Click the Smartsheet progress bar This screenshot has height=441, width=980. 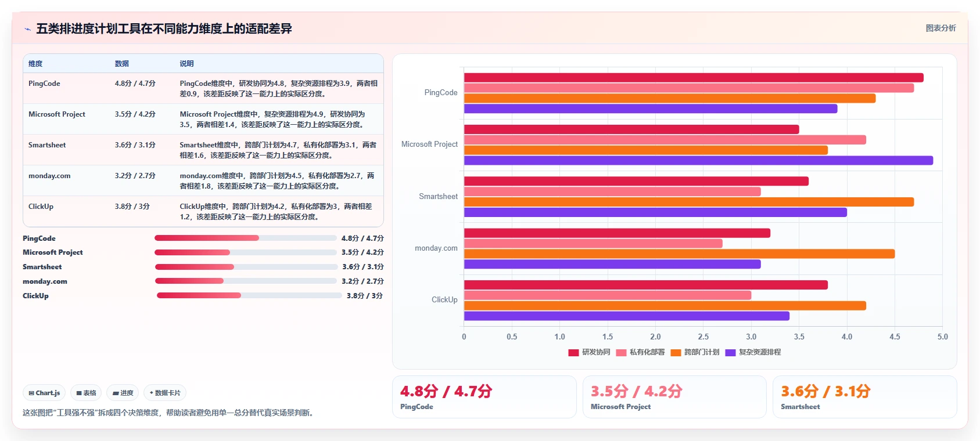point(246,267)
